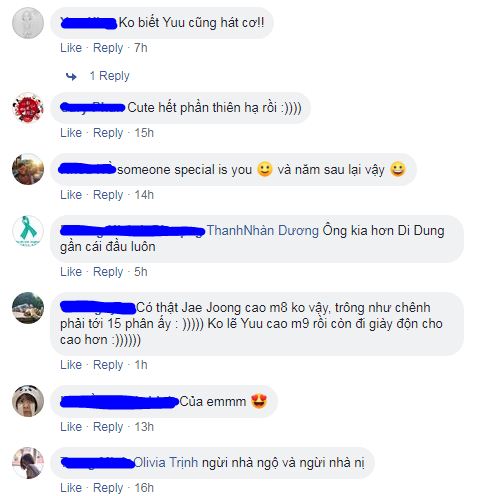Image resolution: width=500 pixels, height=496 pixels.
Task: Open the 16h timestamp on last comment
Action: coord(144,488)
